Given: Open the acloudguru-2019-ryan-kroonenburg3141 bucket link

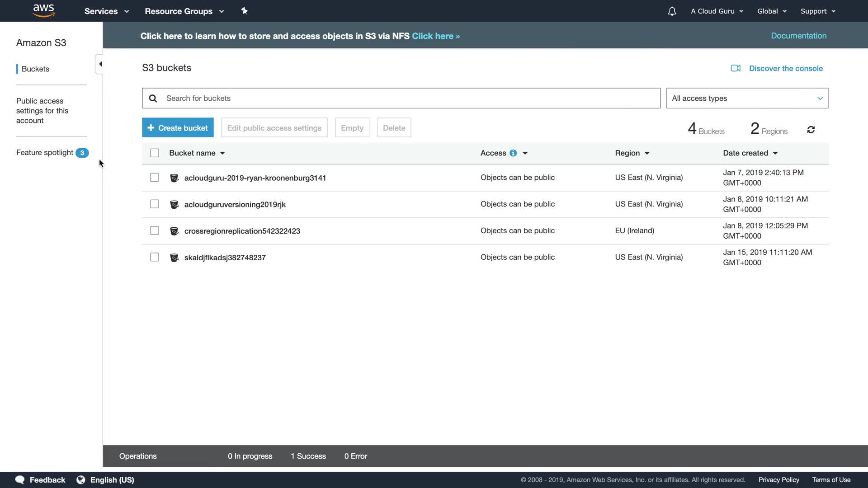Looking at the screenshot, I should point(255,178).
